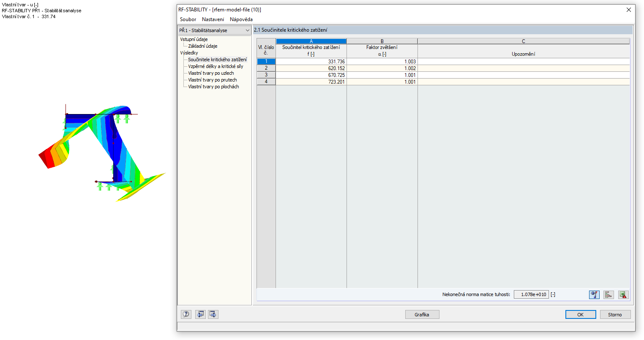Close the RF-STABILITY dialog with the X
This screenshot has height=340, width=644.
(629, 10)
